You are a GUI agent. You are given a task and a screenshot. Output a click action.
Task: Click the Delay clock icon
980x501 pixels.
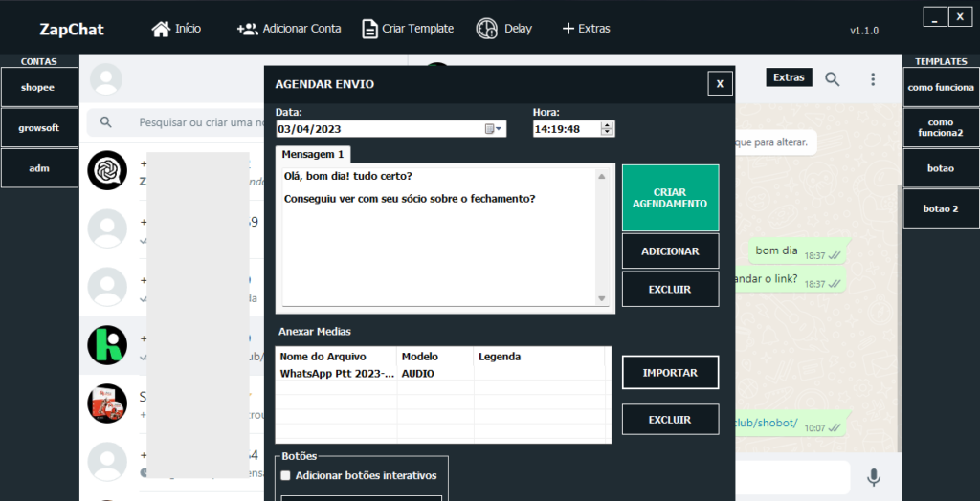point(487,29)
